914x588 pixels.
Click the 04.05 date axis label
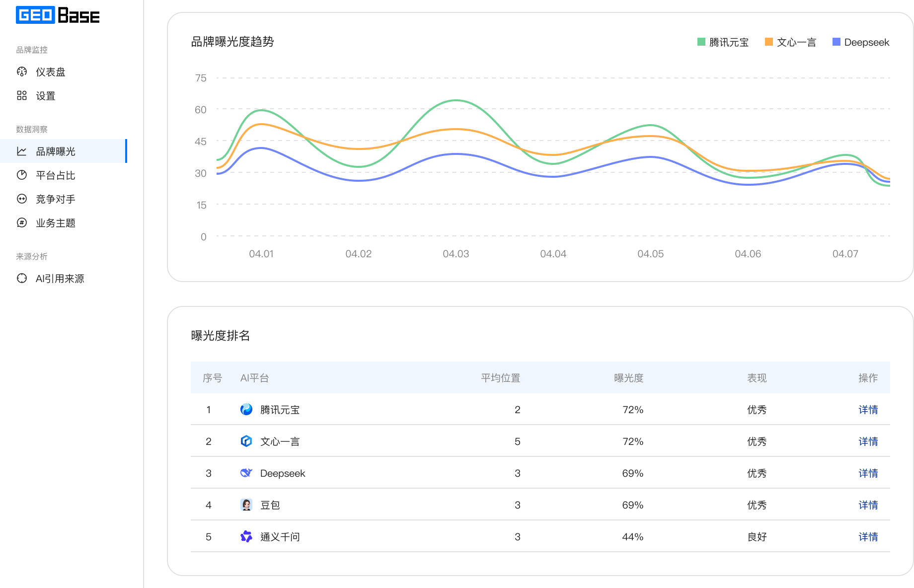651,254
